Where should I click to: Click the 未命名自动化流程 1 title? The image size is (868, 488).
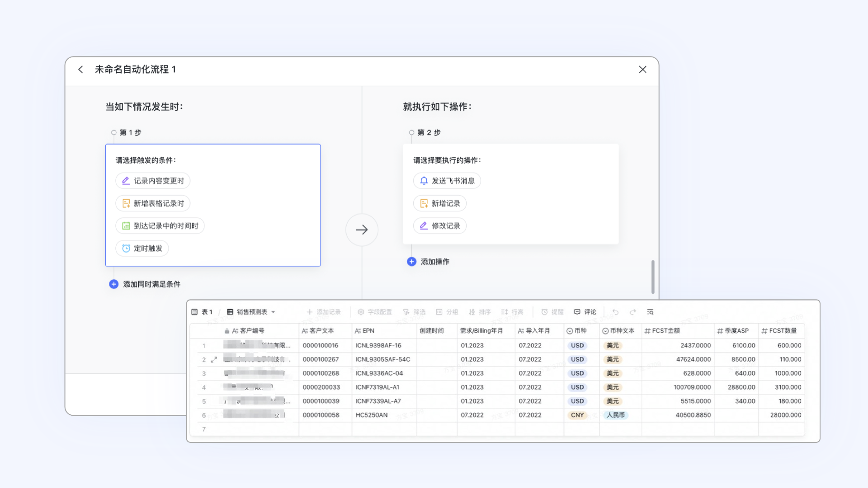point(135,70)
